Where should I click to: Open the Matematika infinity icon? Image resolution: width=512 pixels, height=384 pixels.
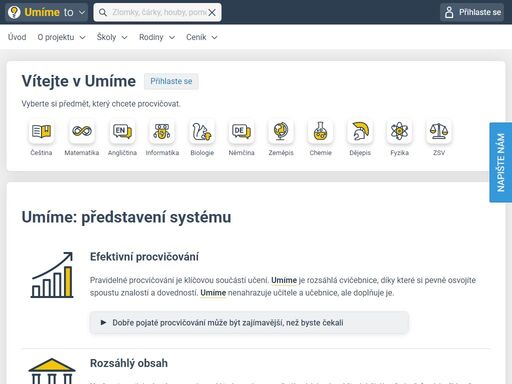point(82,131)
